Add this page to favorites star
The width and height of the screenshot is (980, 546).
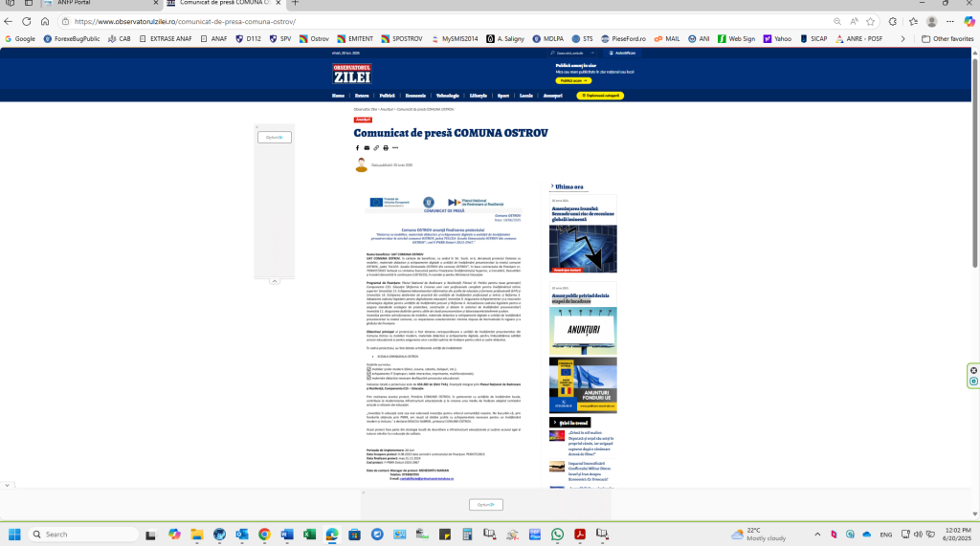coord(871,21)
